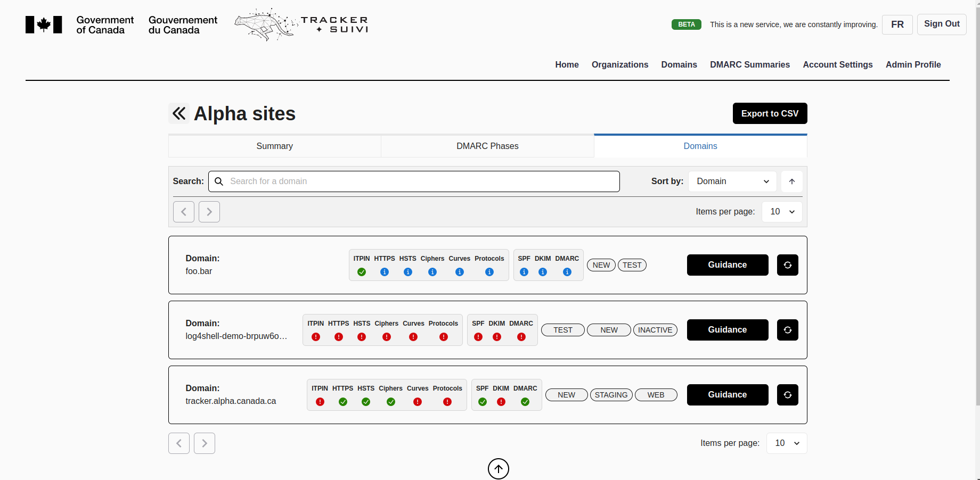Click foo.bar DMARC info status icon
Viewport: 980px width, 480px height.
[x=567, y=272]
